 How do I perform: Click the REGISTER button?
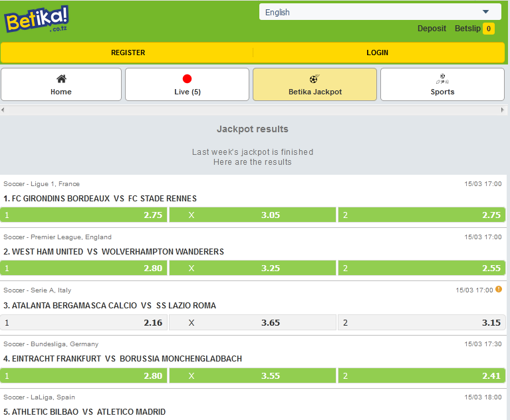coord(128,52)
